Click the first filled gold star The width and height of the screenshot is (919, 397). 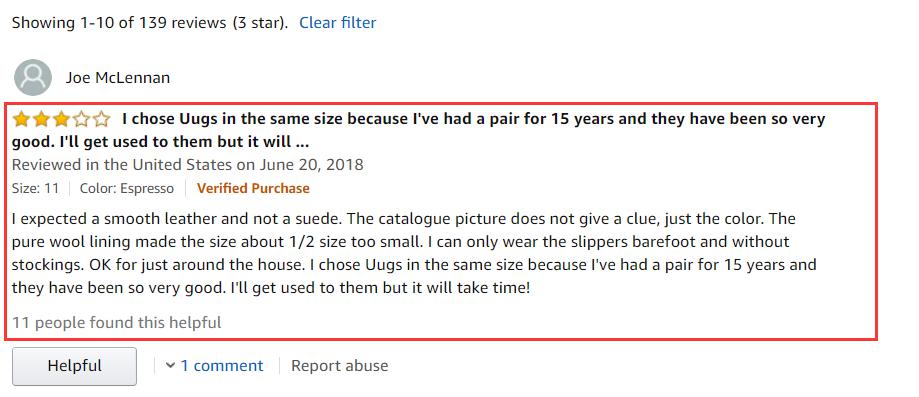coord(21,120)
